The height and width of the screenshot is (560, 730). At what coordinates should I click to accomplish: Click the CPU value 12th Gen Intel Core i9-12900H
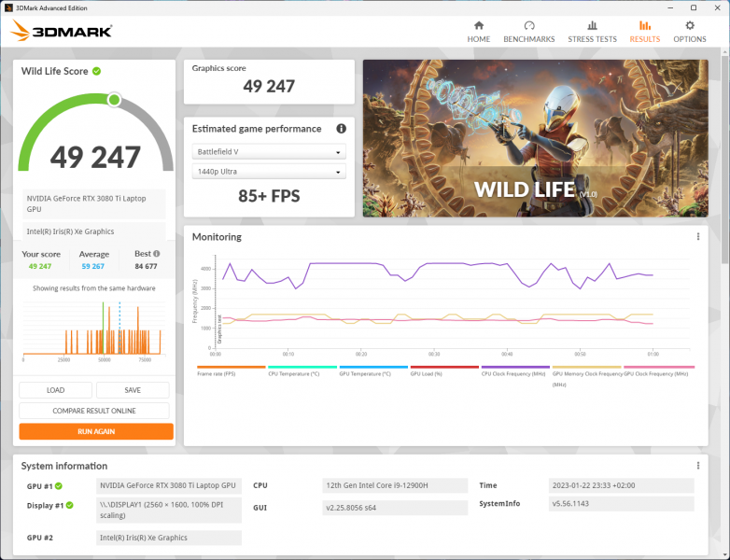pyautogui.click(x=395, y=485)
